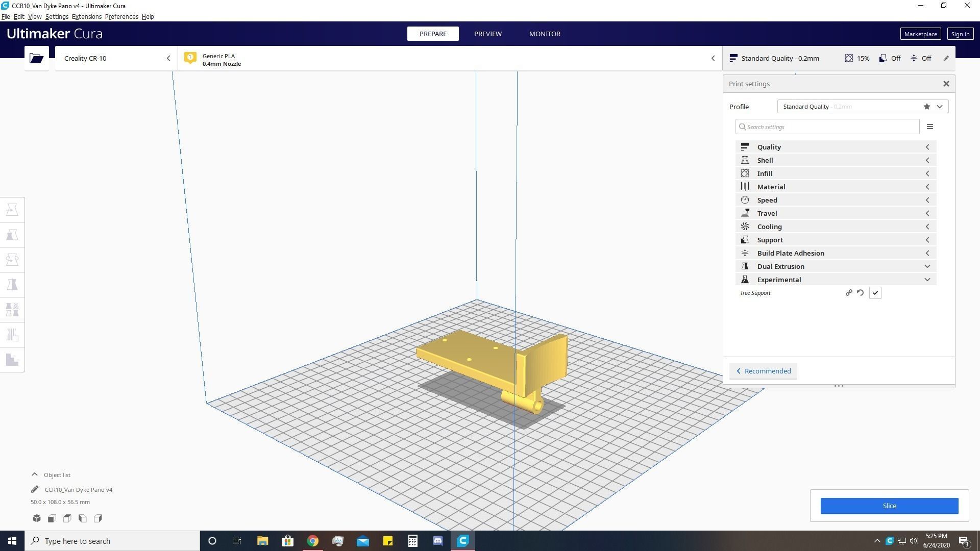Switch to the PREVIEW tab
The width and height of the screenshot is (980, 551).
pos(487,34)
